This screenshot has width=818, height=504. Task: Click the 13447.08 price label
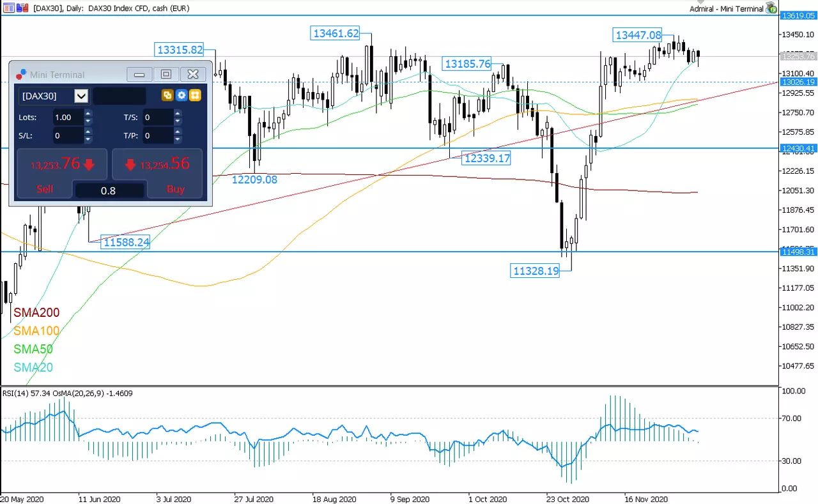(638, 34)
